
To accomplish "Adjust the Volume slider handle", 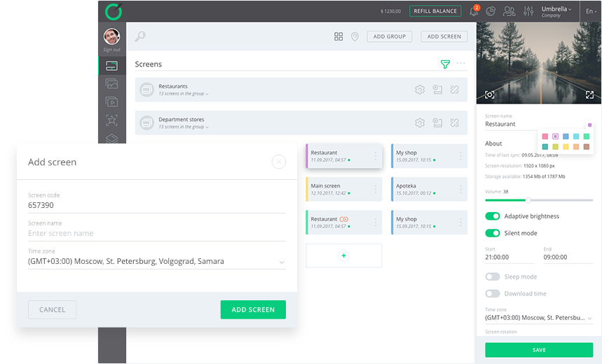I will point(528,200).
